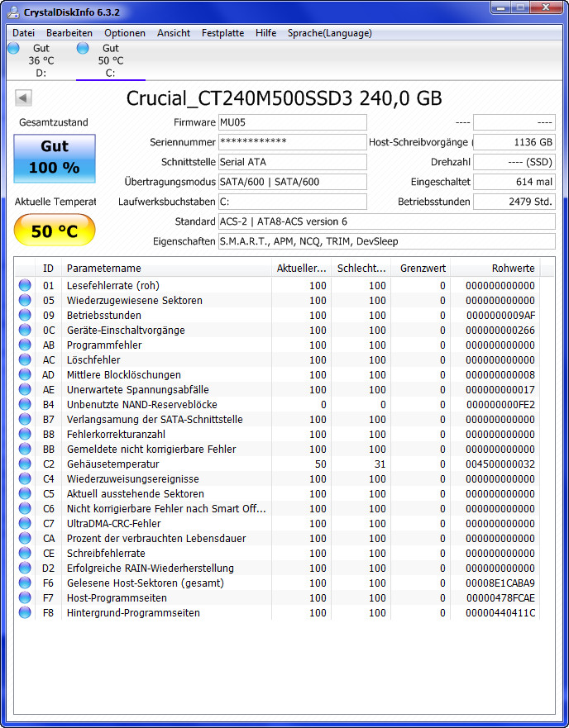569x728 pixels.
Task: Click status orb of Gemeldete nicht korrigierbare Fehler
Action: (x=25, y=449)
